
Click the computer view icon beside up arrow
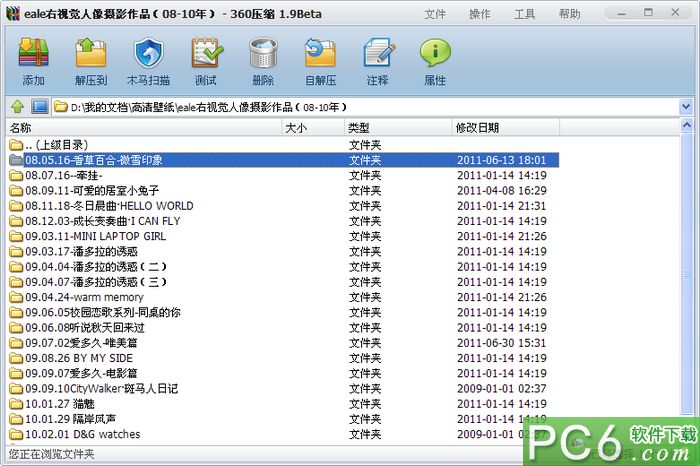point(39,107)
